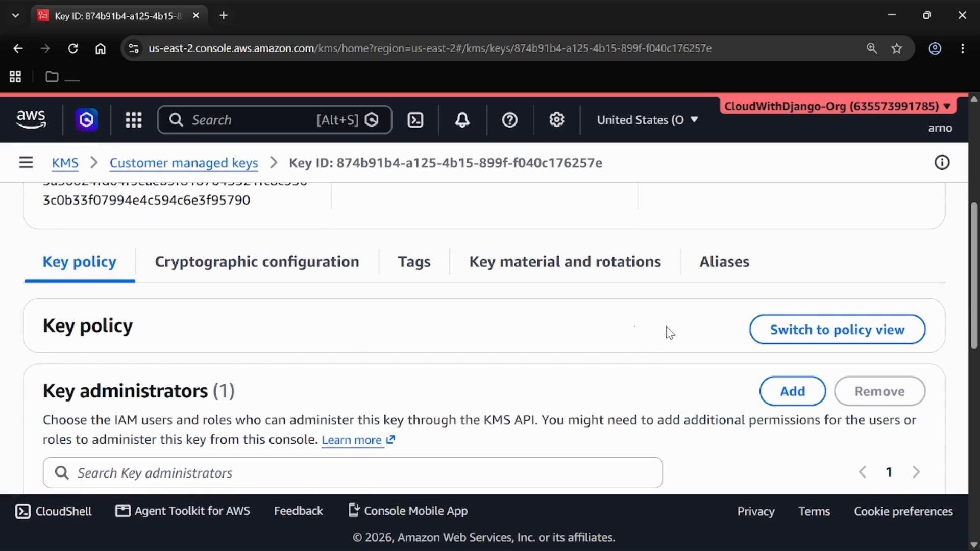The height and width of the screenshot is (551, 980).
Task: Expand the United States region dropdown
Action: [x=647, y=120]
